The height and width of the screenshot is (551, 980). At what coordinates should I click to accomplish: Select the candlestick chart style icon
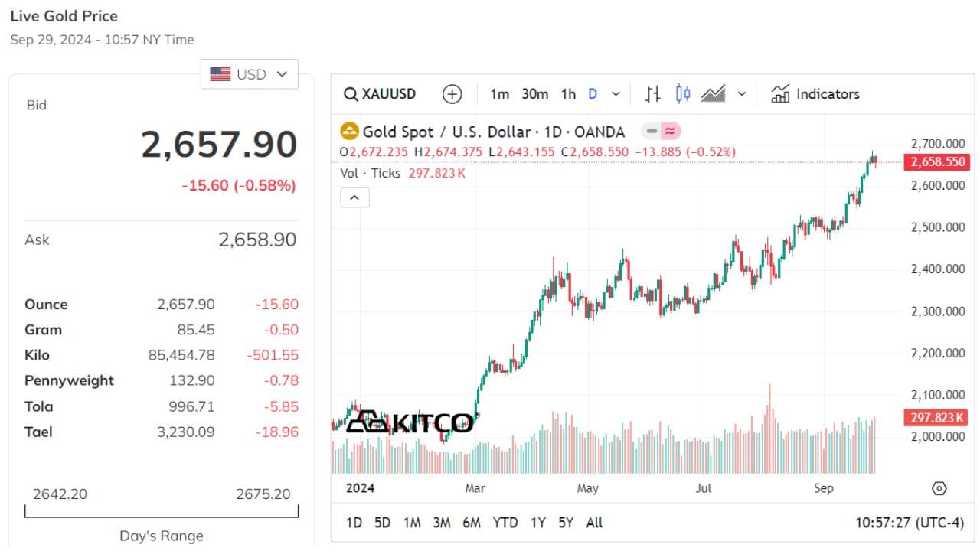click(x=683, y=94)
